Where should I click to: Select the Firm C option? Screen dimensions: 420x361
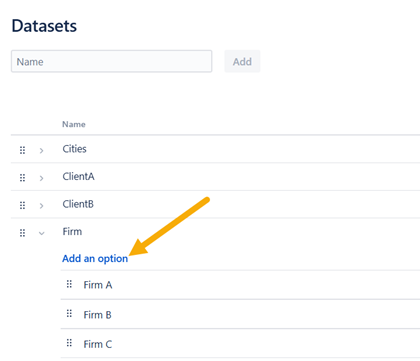[x=98, y=344]
